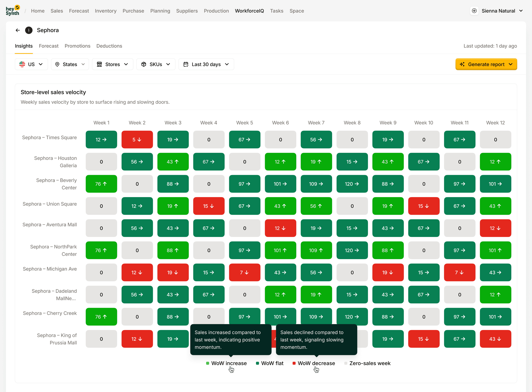Click the Generate report button

[486, 64]
